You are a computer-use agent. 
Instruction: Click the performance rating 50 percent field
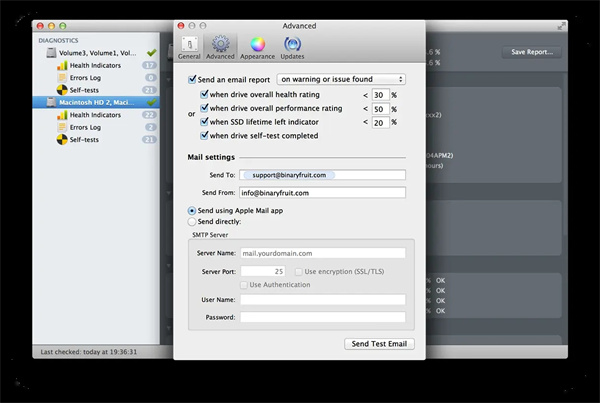[x=380, y=109]
